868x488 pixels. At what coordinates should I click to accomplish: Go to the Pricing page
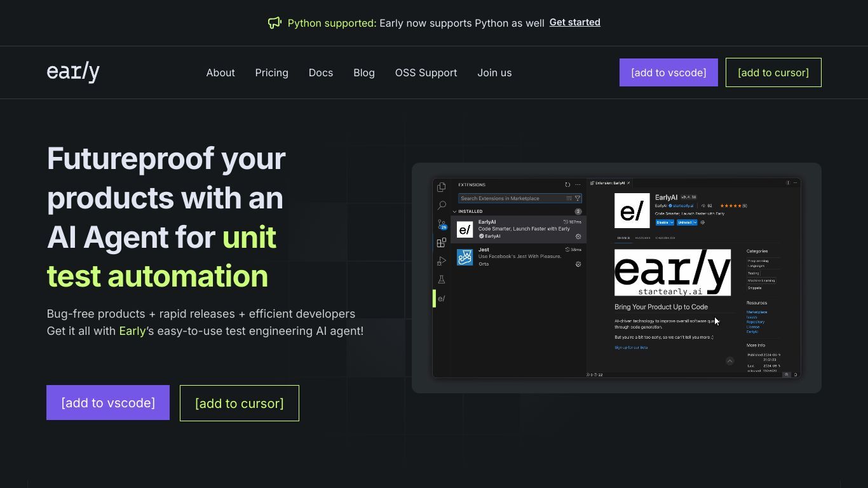(271, 72)
